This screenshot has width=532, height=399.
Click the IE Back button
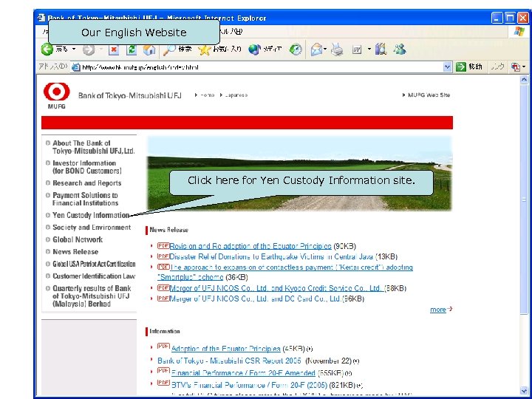pyautogui.click(x=47, y=50)
